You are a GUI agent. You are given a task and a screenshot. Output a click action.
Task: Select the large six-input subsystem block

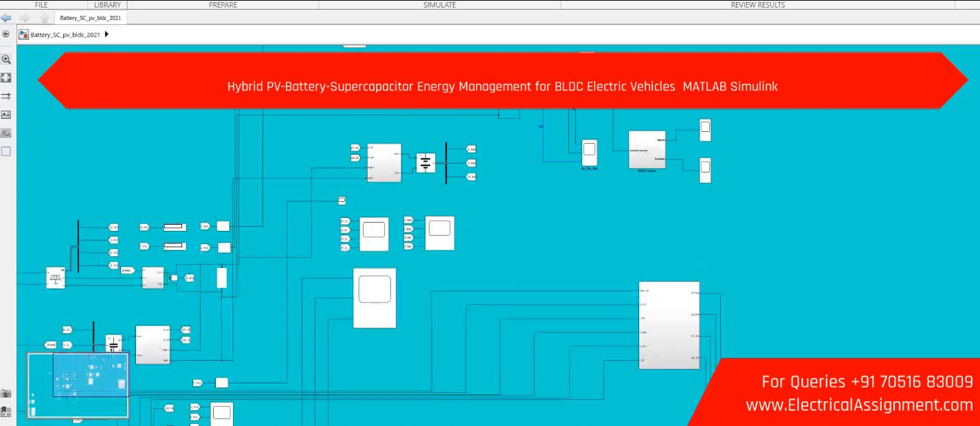(x=669, y=326)
